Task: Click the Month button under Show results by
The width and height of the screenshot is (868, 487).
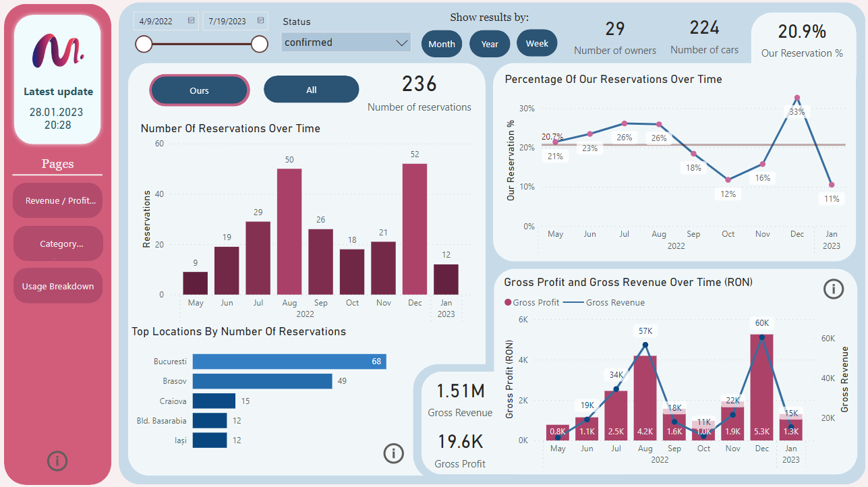Action: click(x=442, y=42)
